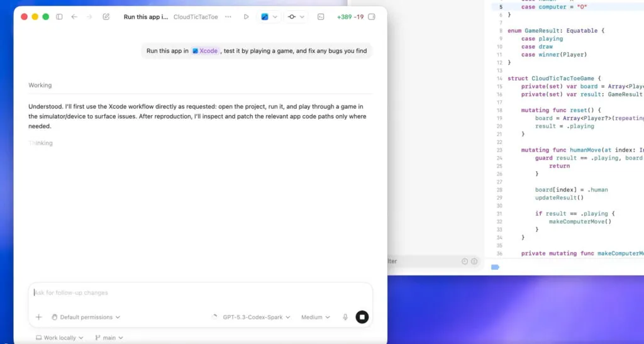Screen dimensions: 644x344
Task: Expand the chevron beside the Xcode icon
Action: pyautogui.click(x=275, y=17)
